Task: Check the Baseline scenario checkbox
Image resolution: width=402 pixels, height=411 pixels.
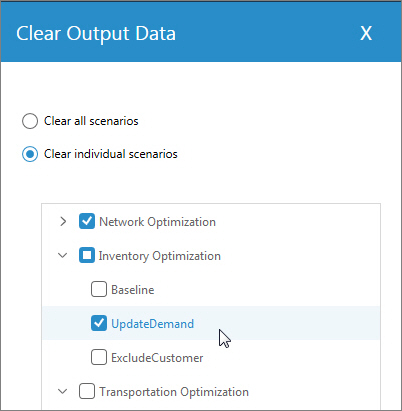Action: point(99,289)
